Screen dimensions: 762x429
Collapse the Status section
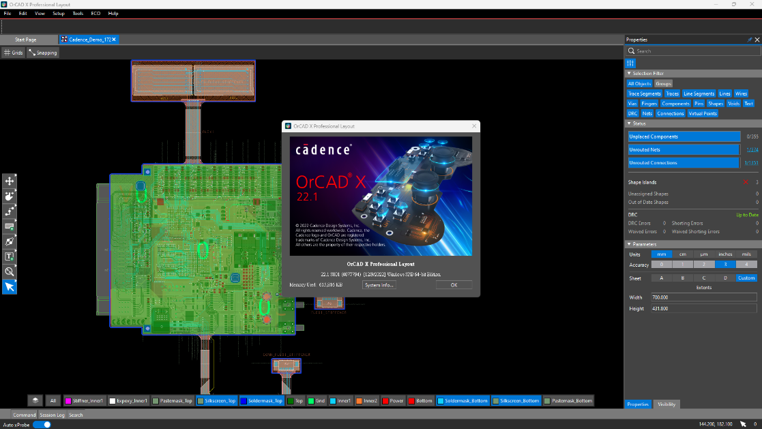[x=629, y=123]
